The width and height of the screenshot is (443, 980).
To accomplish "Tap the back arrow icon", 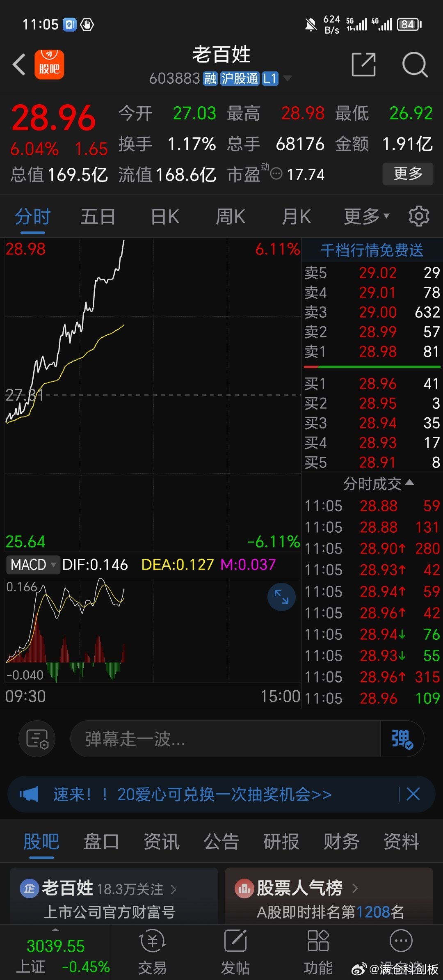I will pyautogui.click(x=19, y=64).
